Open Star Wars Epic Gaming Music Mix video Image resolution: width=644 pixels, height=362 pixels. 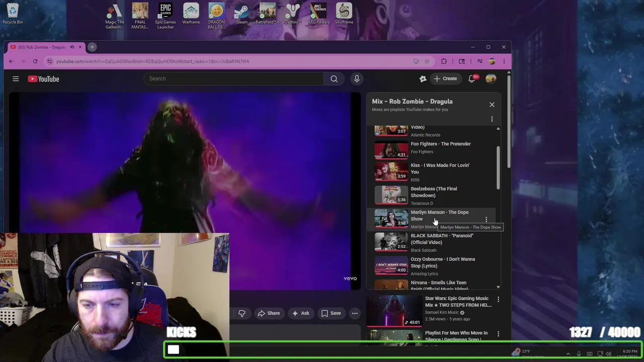(458, 302)
